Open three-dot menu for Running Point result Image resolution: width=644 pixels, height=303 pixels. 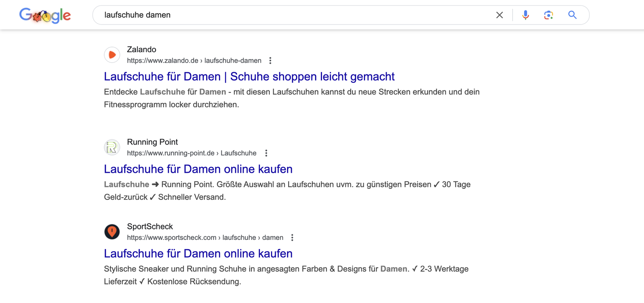pyautogui.click(x=266, y=153)
